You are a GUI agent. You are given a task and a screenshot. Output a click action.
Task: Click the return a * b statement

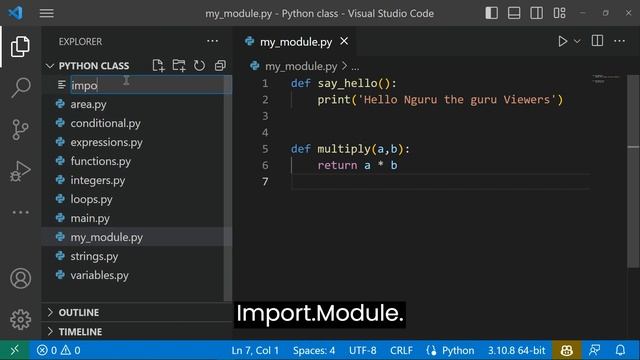coord(357,165)
